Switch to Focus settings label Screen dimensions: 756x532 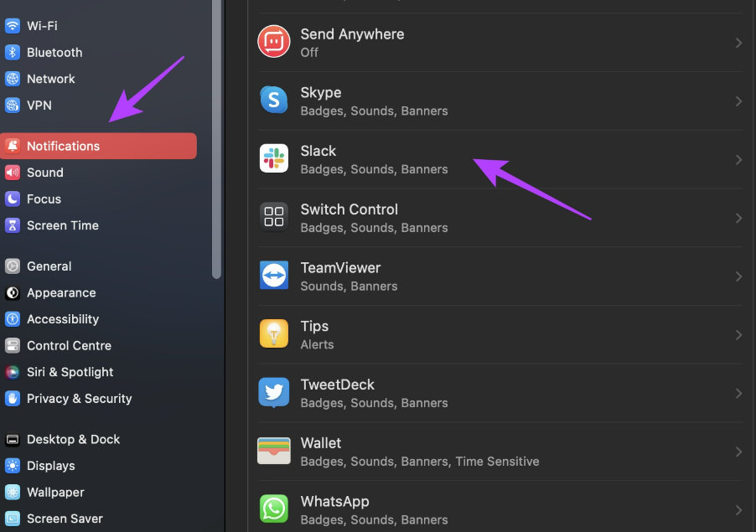pyautogui.click(x=44, y=199)
